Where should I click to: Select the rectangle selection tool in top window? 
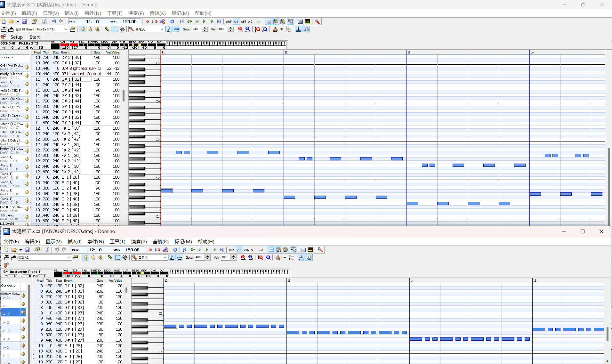pos(115,29)
